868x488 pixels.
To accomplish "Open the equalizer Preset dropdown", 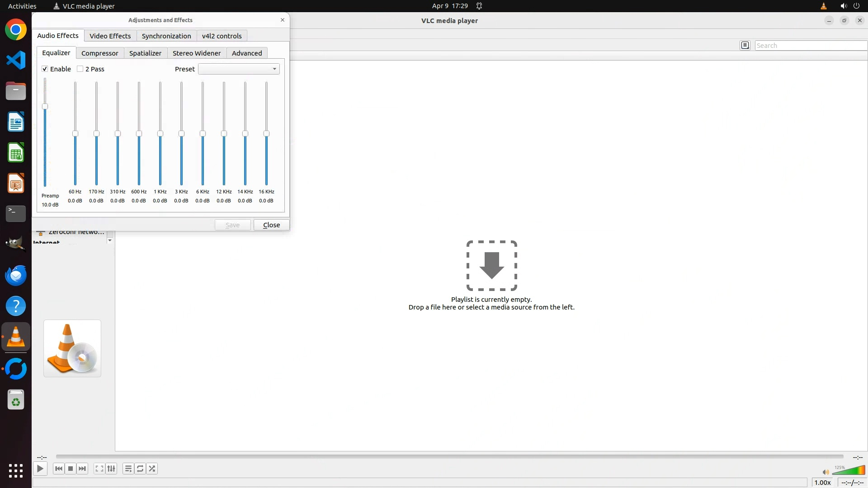I will pyautogui.click(x=239, y=69).
